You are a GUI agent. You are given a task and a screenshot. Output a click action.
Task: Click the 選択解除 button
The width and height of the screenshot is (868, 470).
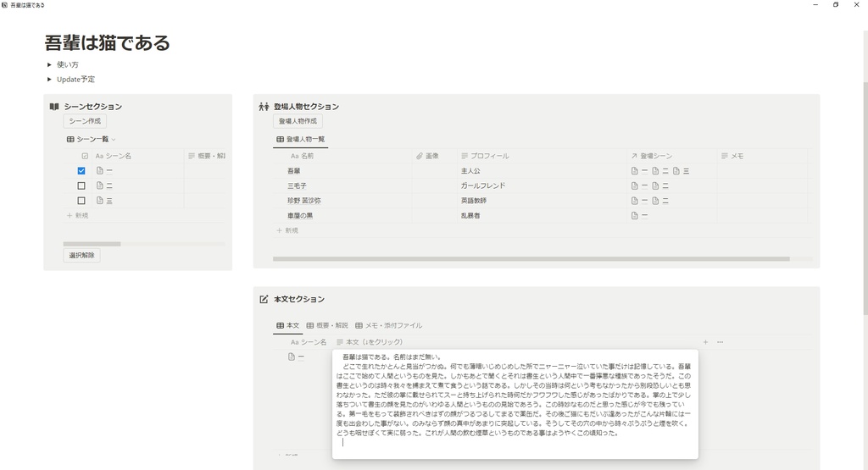click(82, 256)
